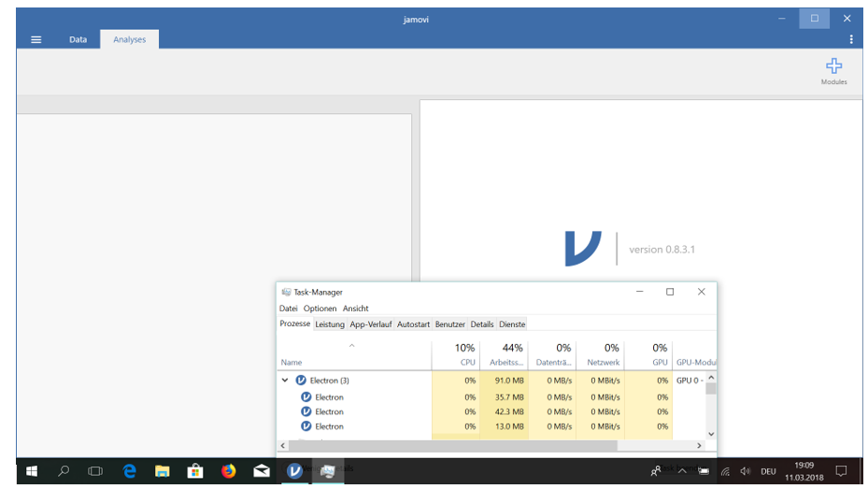
Task: Open the jamovi hamburger menu
Action: (x=36, y=40)
